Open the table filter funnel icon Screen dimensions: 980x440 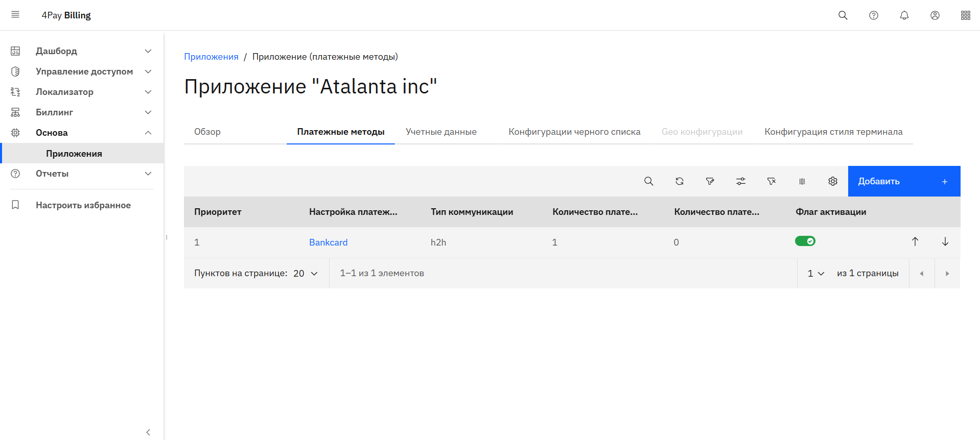[710, 181]
